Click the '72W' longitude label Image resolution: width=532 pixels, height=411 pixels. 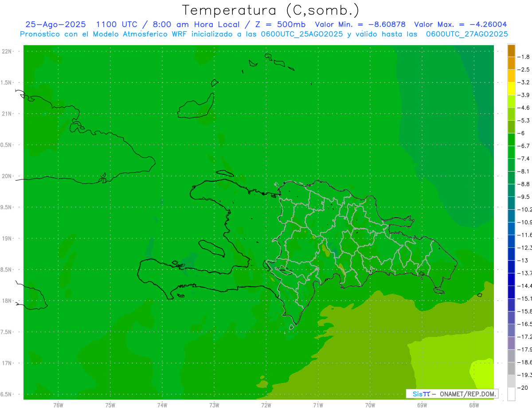[x=266, y=405]
